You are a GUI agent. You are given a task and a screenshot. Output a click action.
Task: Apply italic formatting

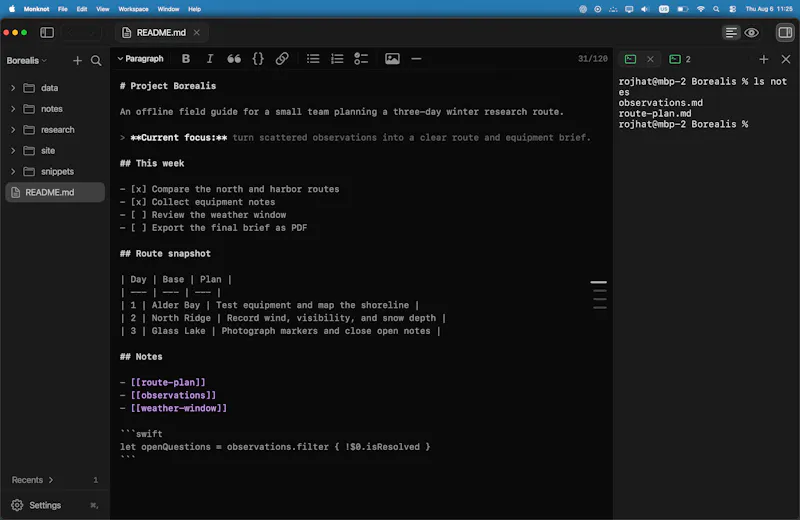point(210,59)
